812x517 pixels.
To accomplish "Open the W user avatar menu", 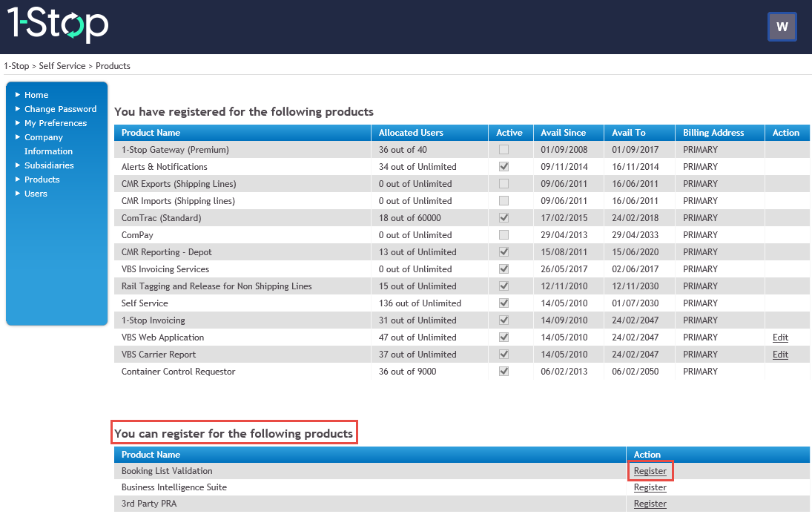I will click(782, 27).
